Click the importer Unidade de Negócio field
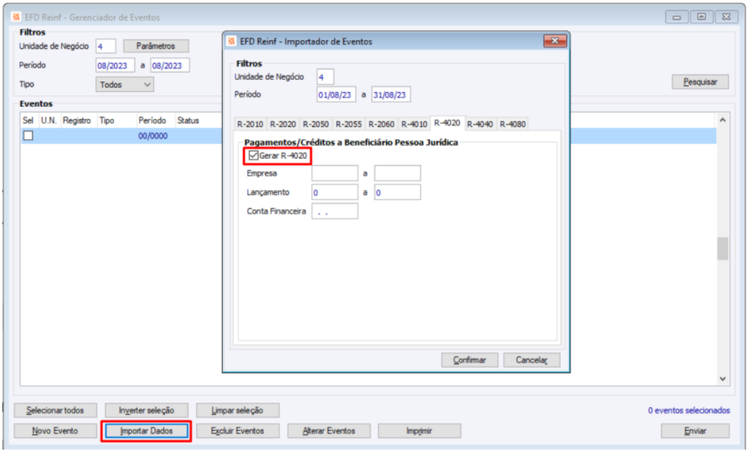Screen dimensions: 750x455 pos(325,77)
